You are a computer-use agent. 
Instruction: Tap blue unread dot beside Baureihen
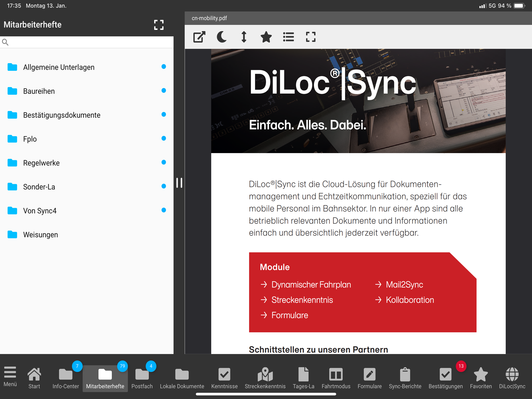click(164, 90)
